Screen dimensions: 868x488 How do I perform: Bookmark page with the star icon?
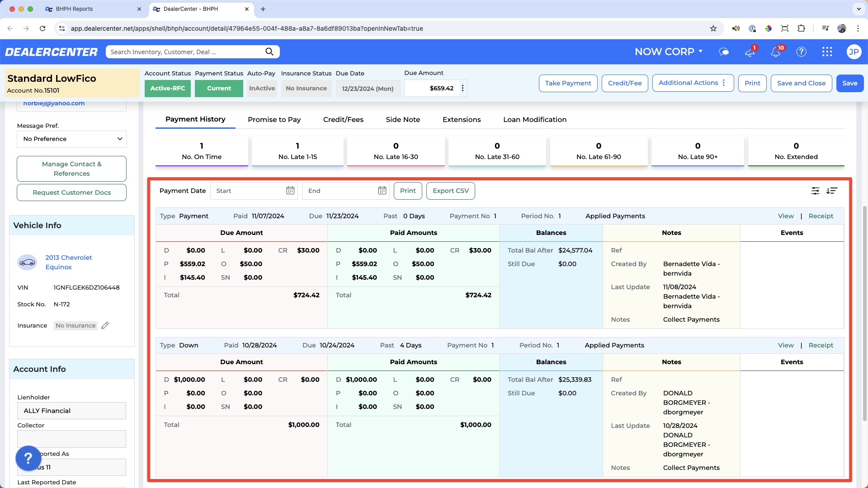(713, 28)
